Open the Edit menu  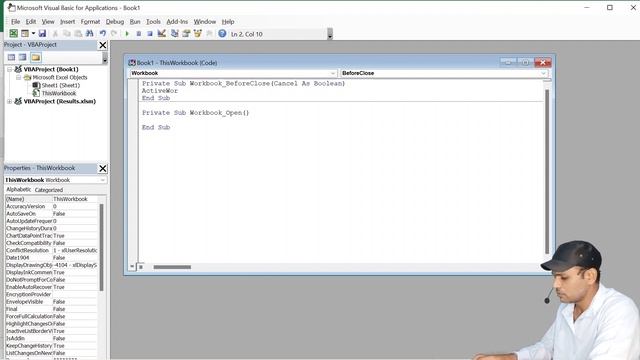point(31,22)
